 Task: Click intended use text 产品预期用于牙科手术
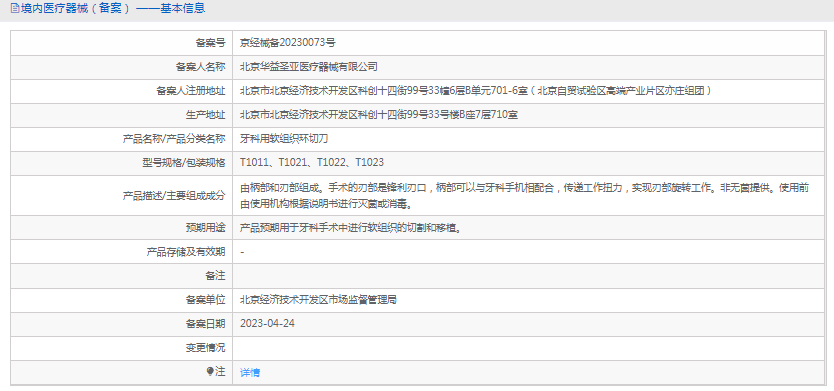point(350,228)
